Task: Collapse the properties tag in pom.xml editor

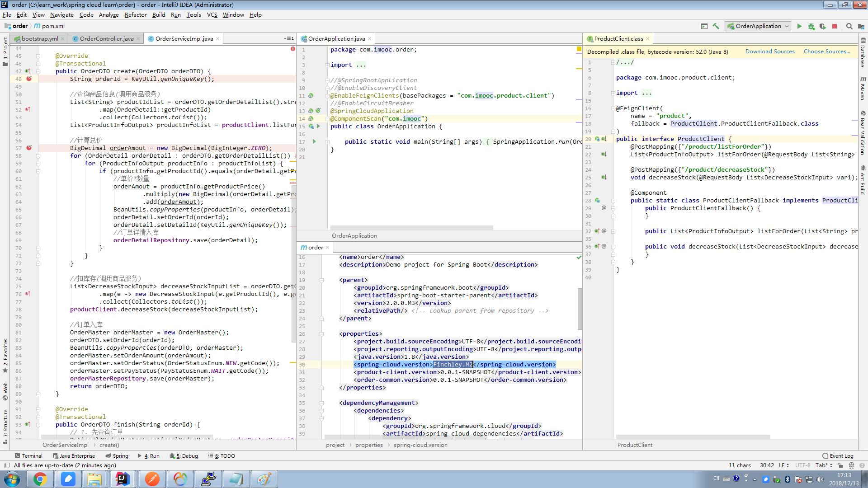Action: coord(321,334)
